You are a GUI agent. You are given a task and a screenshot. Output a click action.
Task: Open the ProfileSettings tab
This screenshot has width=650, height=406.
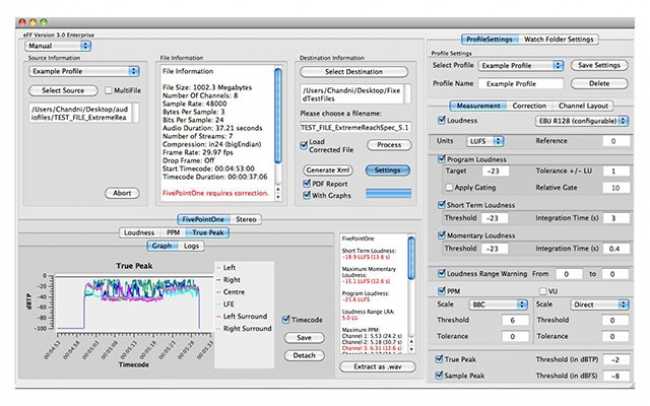point(489,39)
